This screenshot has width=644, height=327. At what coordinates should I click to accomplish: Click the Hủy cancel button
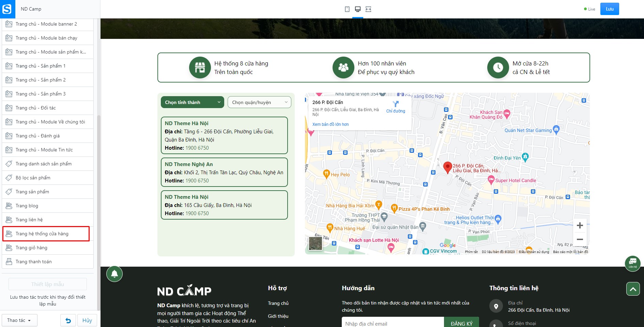click(x=87, y=321)
